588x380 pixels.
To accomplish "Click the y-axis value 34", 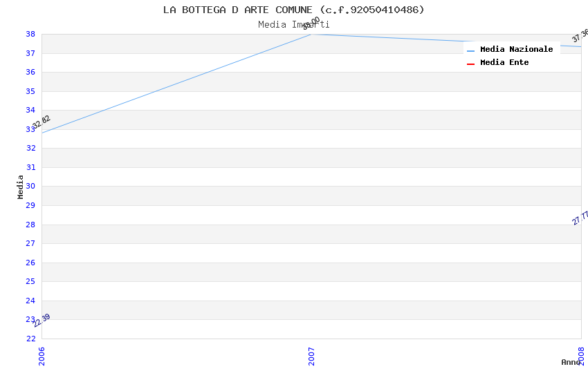I will (x=30, y=110).
